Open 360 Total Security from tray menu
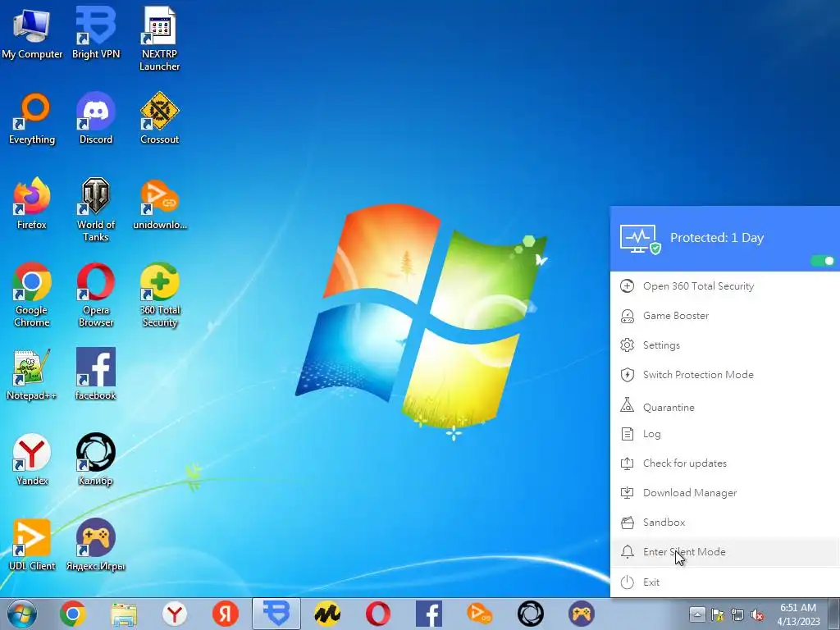 pos(725,286)
